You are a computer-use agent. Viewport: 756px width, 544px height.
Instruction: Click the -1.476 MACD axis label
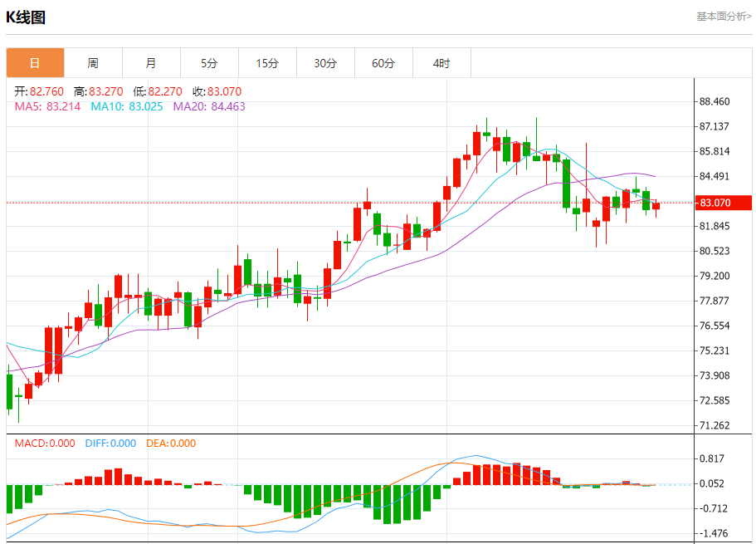coord(713,533)
